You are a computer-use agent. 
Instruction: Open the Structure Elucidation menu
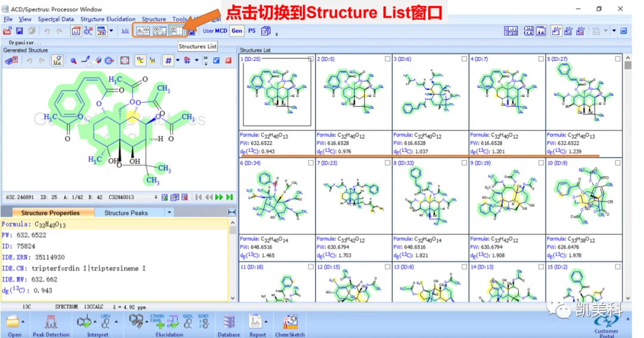coord(108,19)
